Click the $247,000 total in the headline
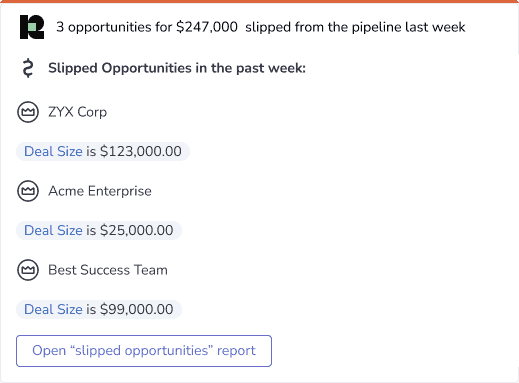519x383 pixels. 207,27
